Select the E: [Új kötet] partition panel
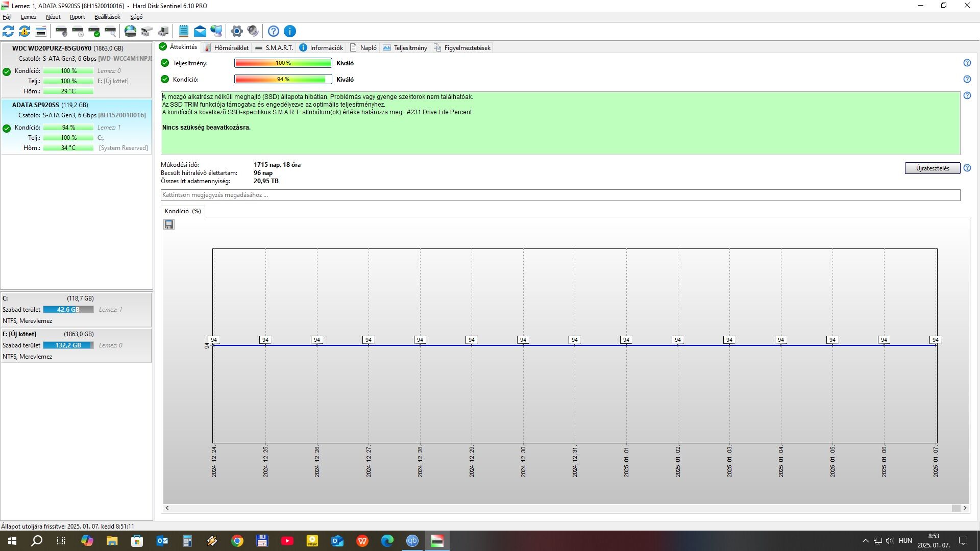980x551 pixels. pos(76,345)
